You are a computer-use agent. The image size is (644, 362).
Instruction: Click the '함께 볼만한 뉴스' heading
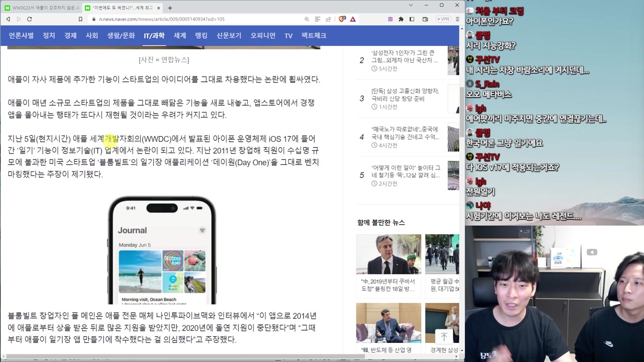tap(381, 223)
